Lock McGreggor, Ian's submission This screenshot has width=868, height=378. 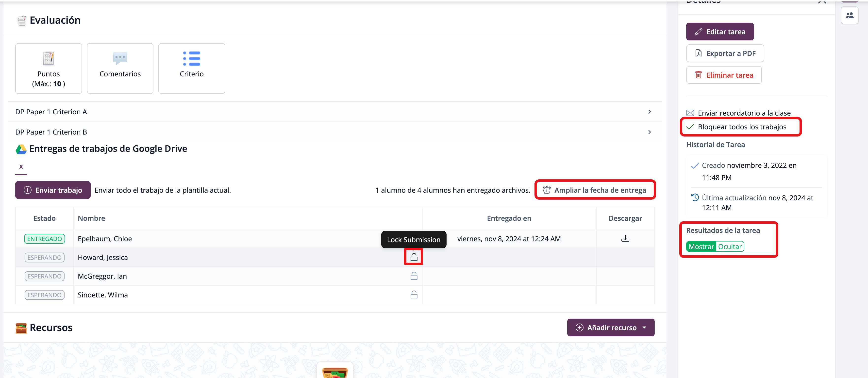(x=414, y=276)
